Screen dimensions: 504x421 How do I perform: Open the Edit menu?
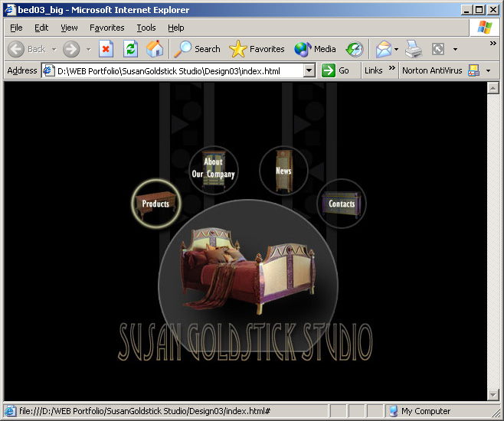tap(41, 28)
